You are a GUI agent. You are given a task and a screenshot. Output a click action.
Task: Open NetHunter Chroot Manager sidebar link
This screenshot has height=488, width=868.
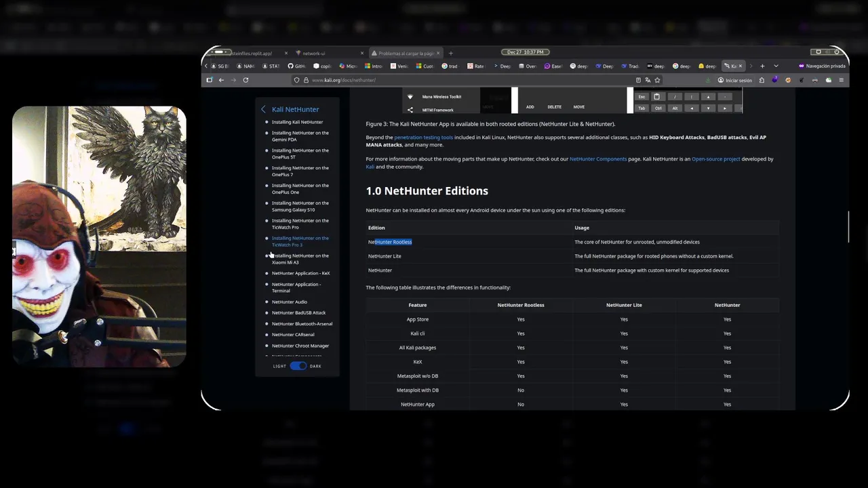tap(300, 346)
